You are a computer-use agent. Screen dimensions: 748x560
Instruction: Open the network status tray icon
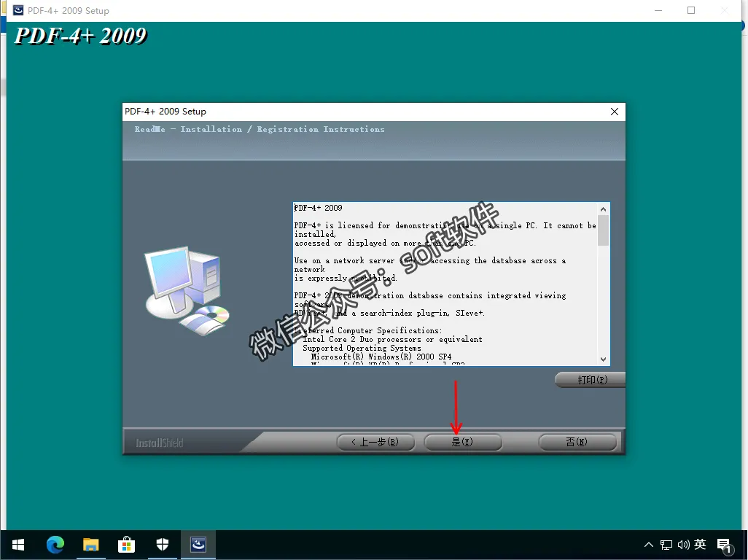[x=666, y=545]
